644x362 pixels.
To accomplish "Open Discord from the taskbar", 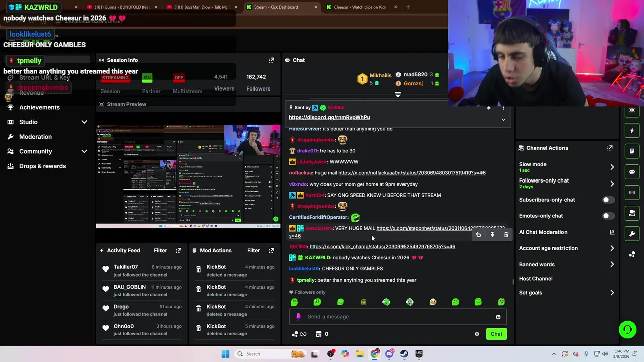I will coord(389,354).
